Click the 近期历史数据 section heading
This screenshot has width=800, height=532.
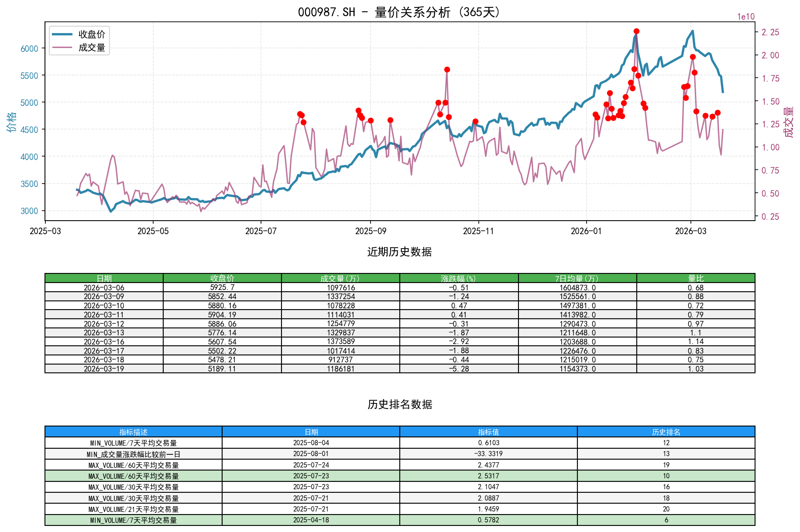399,251
